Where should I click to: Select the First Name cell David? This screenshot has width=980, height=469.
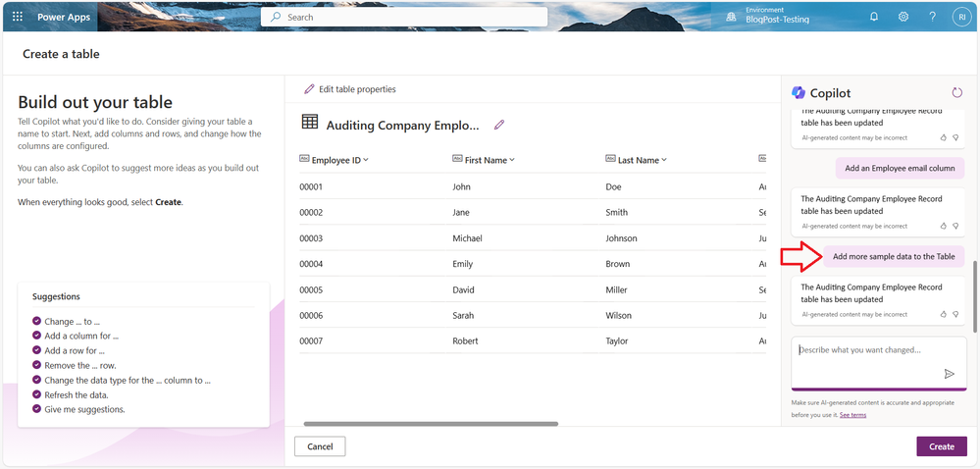coord(463,289)
